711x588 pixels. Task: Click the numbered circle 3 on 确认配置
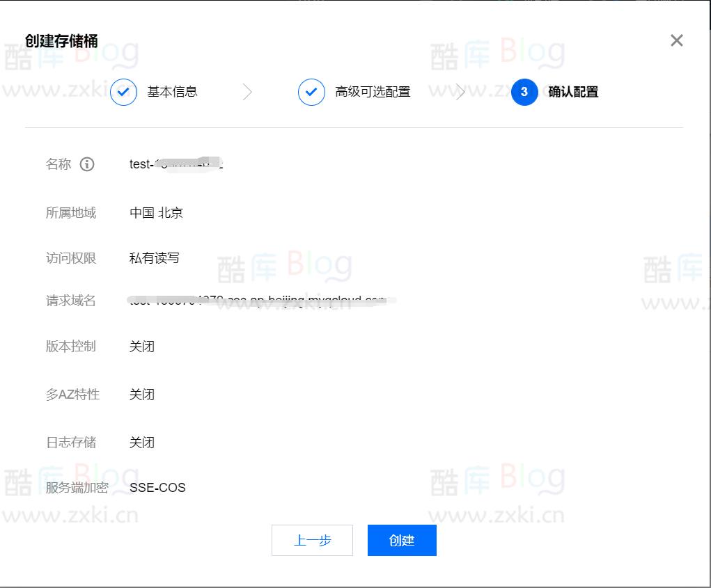point(524,92)
